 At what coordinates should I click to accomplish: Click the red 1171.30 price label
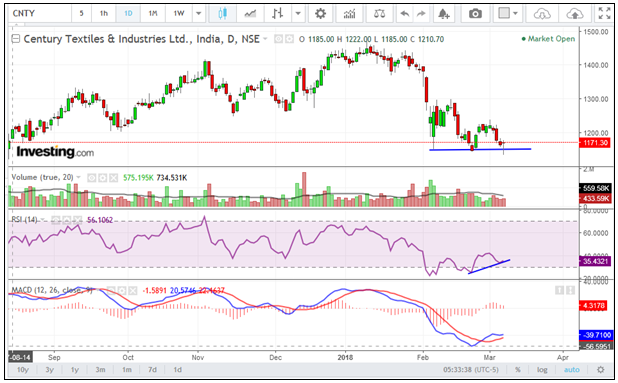[x=595, y=143]
